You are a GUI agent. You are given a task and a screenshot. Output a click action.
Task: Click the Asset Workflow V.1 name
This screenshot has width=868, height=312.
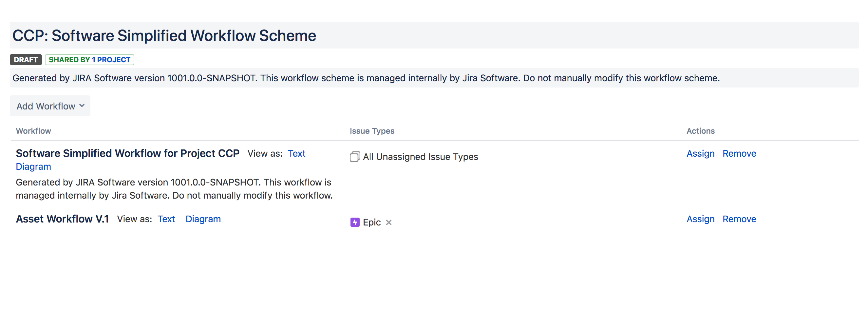point(62,219)
